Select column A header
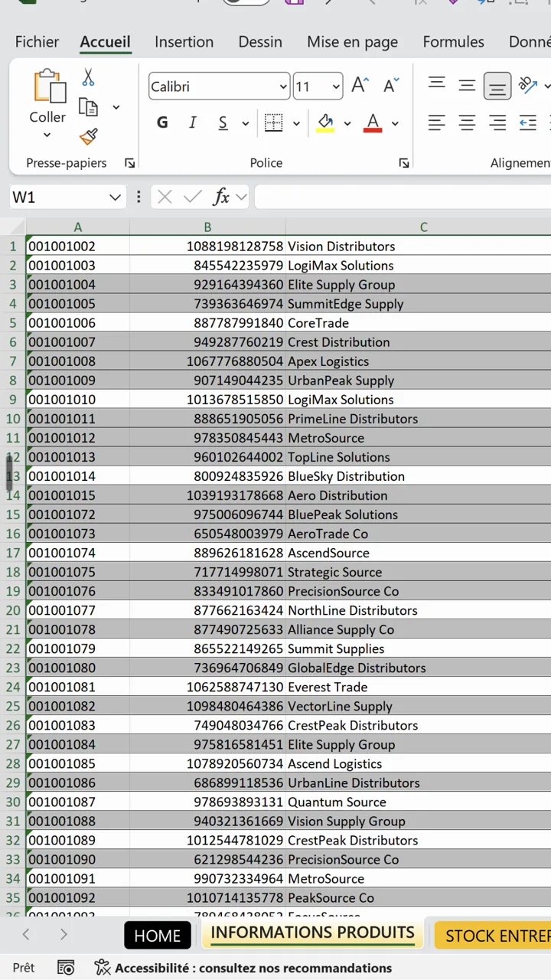Viewport: 551px width, 980px height. tap(77, 227)
